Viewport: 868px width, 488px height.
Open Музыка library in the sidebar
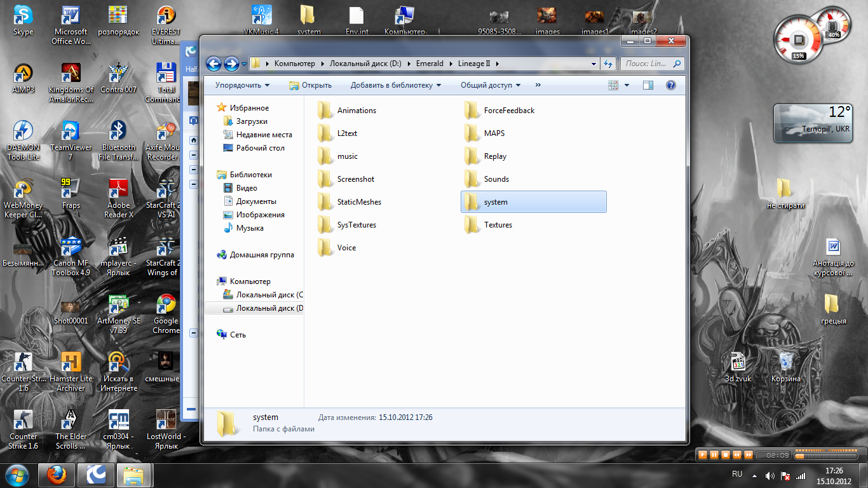tap(243, 228)
